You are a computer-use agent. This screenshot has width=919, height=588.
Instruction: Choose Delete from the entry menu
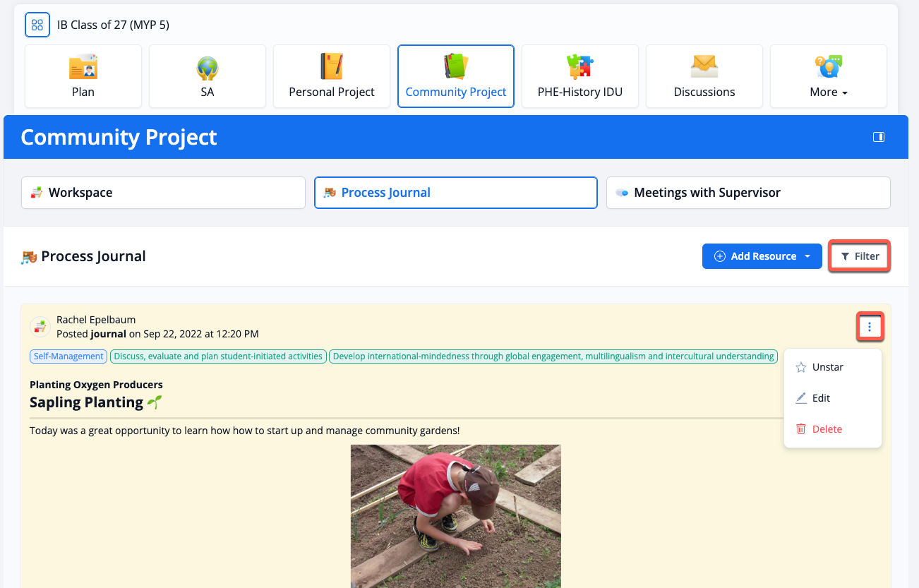827,429
